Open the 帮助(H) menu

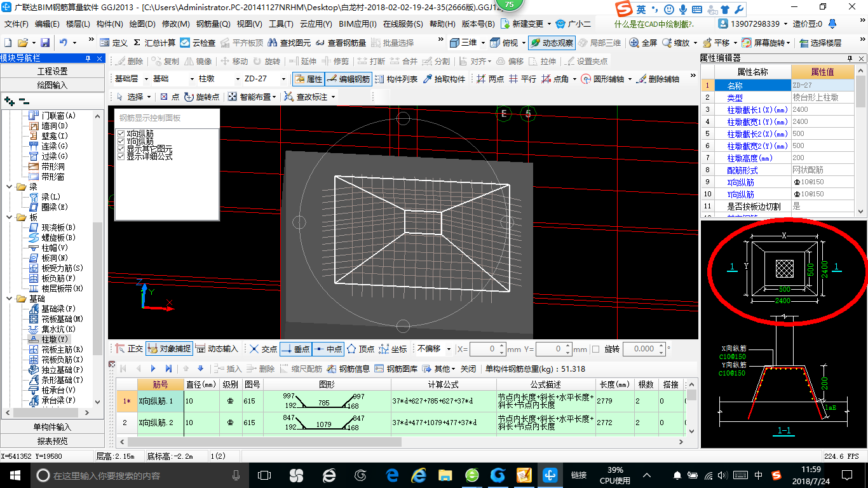442,24
